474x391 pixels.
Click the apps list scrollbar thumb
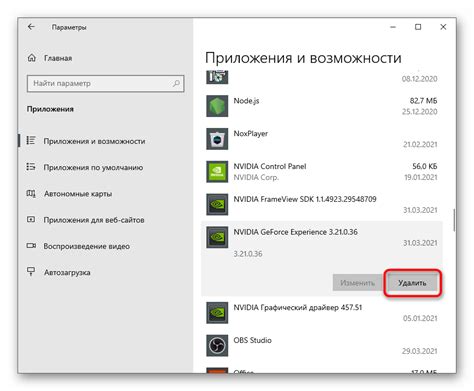pos(454,220)
